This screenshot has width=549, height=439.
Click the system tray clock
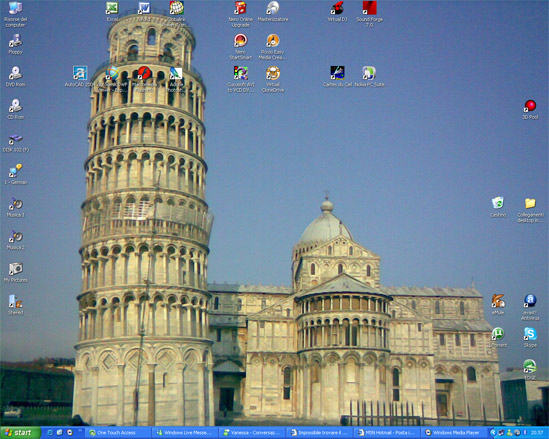[537, 433]
